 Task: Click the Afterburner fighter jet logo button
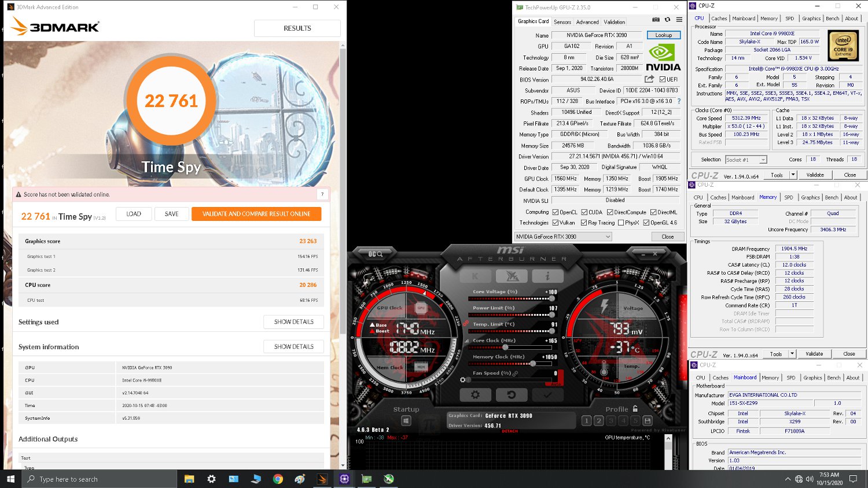coord(512,276)
